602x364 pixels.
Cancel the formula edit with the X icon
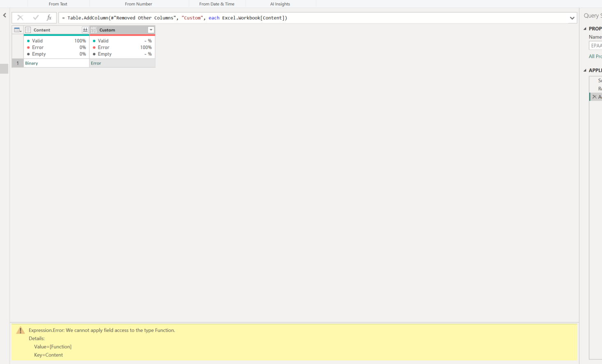20,18
